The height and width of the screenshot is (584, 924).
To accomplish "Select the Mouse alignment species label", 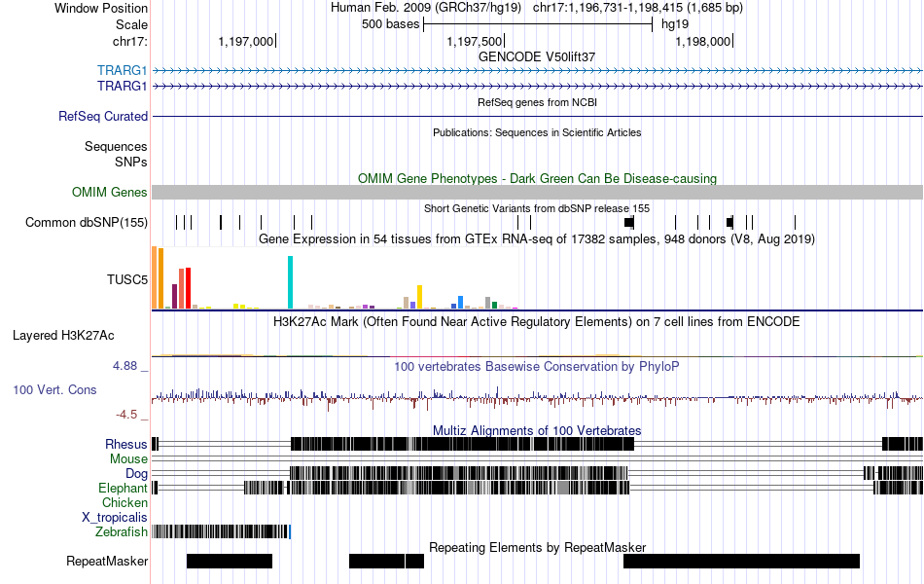I will point(128,459).
